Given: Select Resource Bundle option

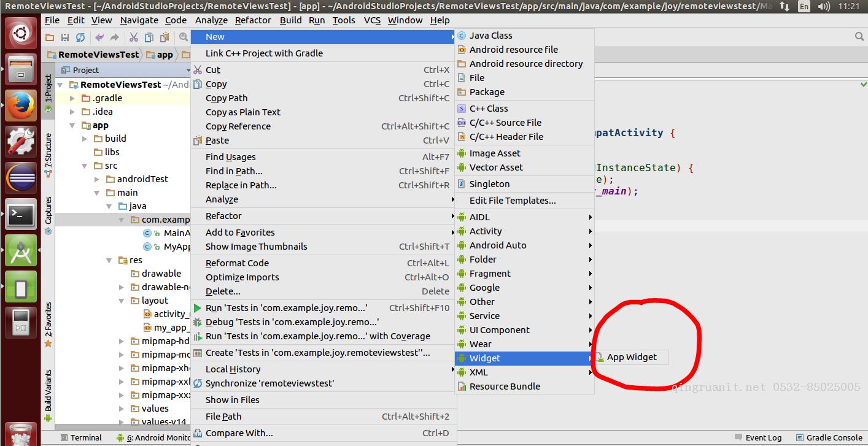Looking at the screenshot, I should point(525,386).
